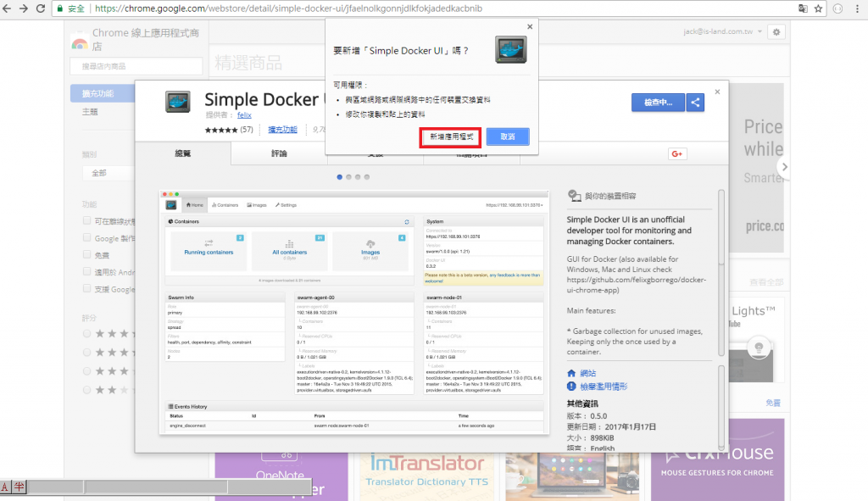Click the 查看全部 link in the background
This screenshot has width=868, height=501.
[x=766, y=282]
